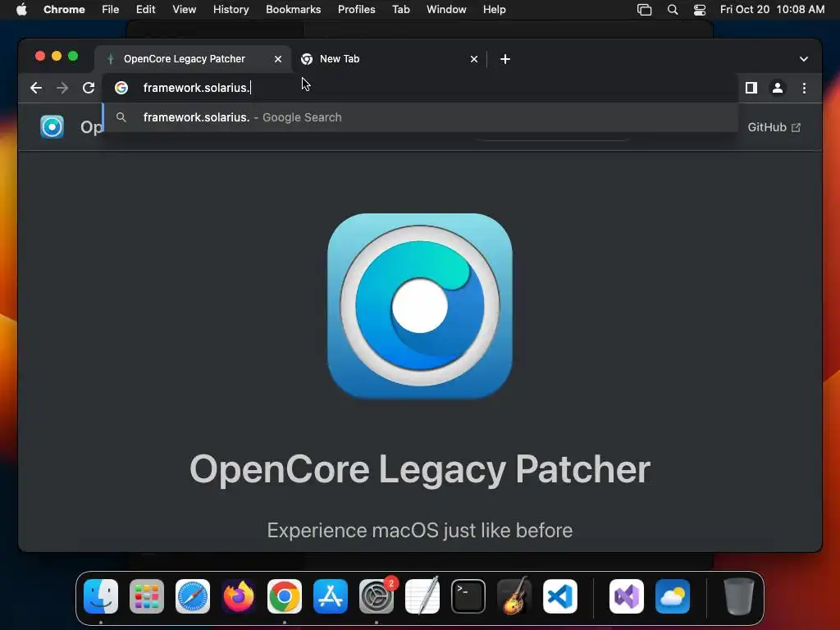Launch Safari from the Dock
840x630 pixels.
point(193,596)
